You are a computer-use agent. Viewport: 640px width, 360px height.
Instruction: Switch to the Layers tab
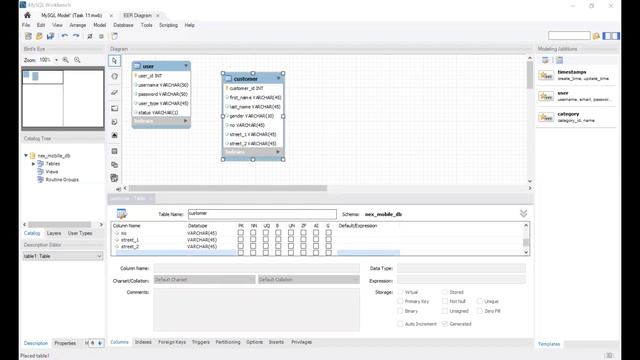point(54,233)
